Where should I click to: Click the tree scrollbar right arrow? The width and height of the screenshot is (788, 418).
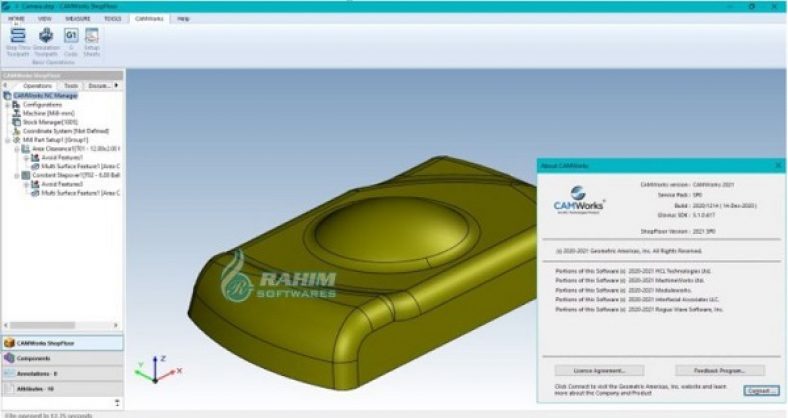pos(116,325)
